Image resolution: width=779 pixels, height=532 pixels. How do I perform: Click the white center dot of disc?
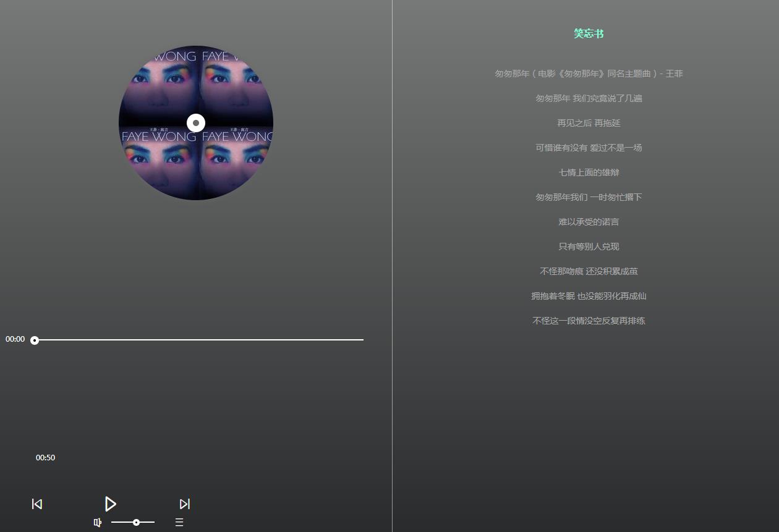tap(196, 123)
